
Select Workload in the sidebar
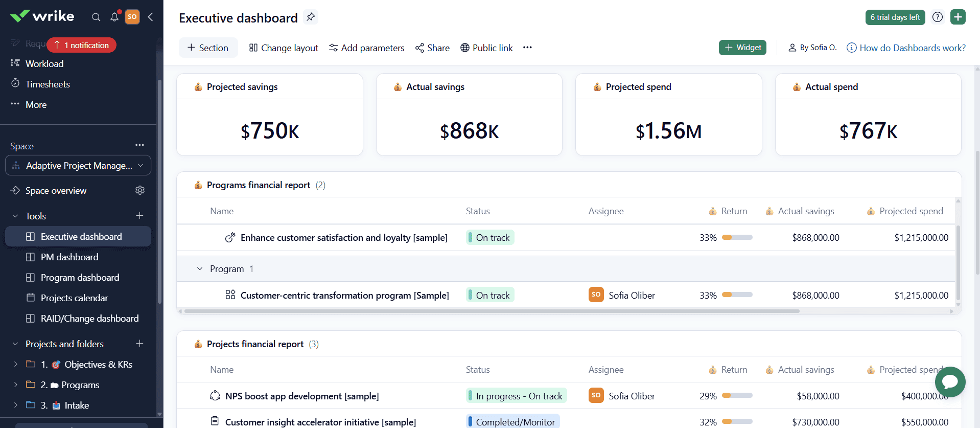pyautogui.click(x=44, y=63)
